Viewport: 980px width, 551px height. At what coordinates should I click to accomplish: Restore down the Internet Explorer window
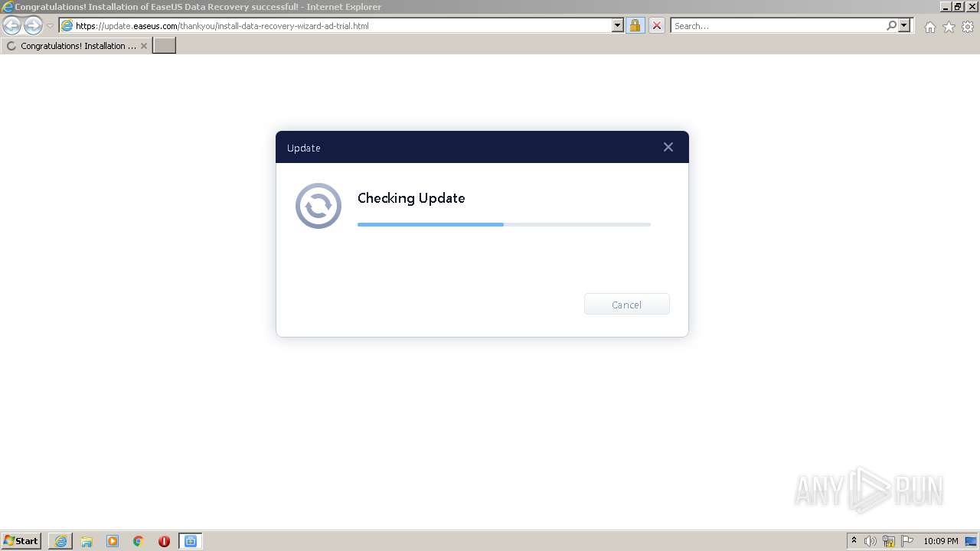(958, 6)
